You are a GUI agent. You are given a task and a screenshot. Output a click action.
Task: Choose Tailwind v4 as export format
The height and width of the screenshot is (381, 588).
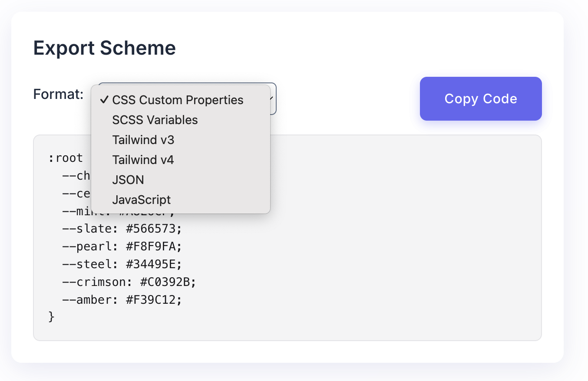click(143, 160)
